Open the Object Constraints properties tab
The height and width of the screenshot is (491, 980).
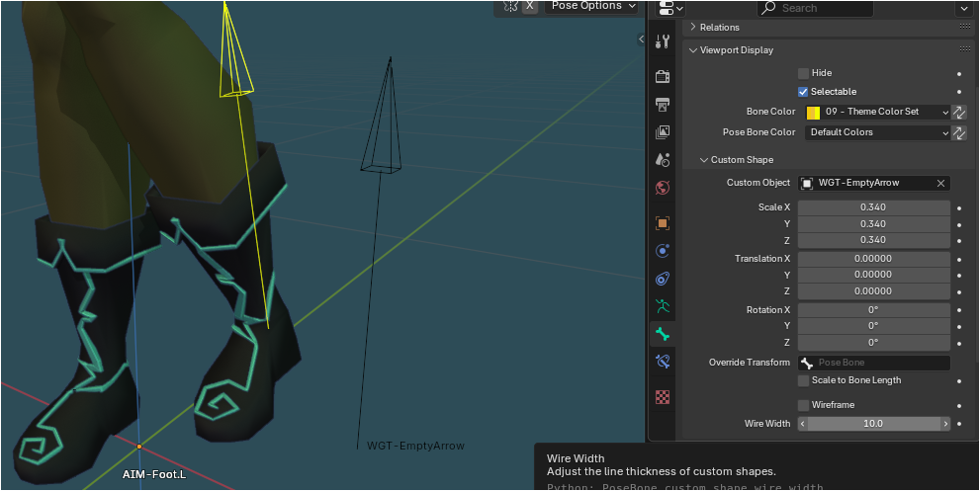pos(663,279)
